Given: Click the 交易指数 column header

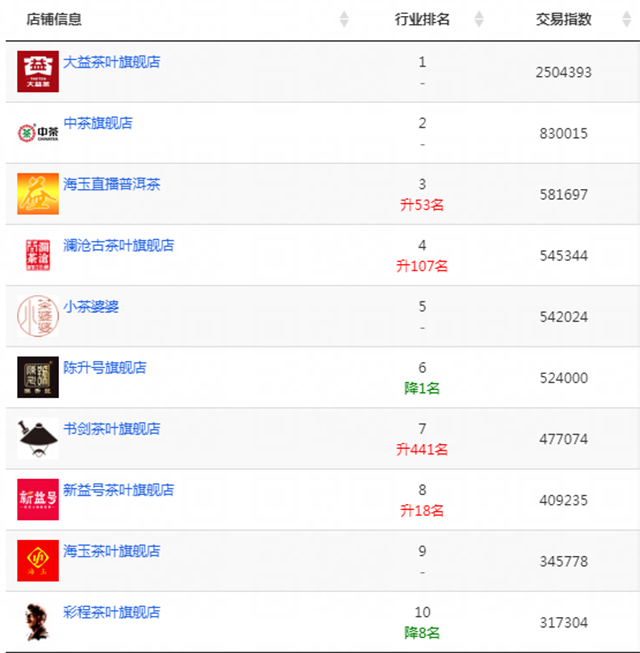Looking at the screenshot, I should tap(564, 19).
